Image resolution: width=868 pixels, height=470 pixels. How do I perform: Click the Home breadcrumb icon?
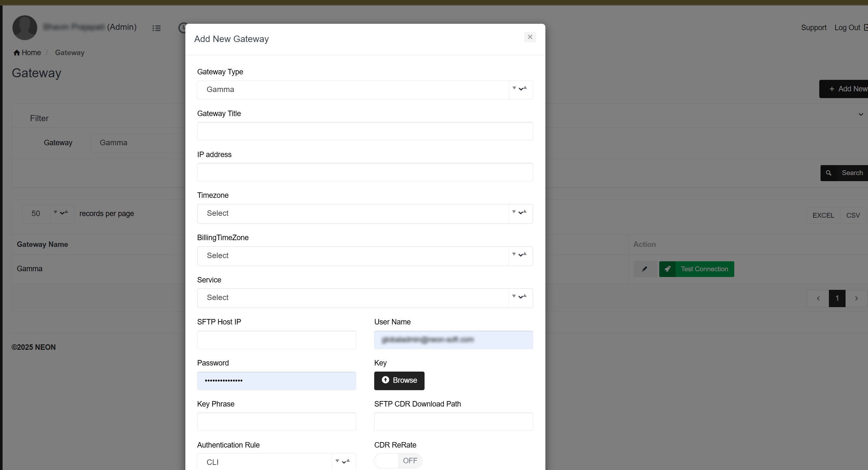[x=16, y=53]
